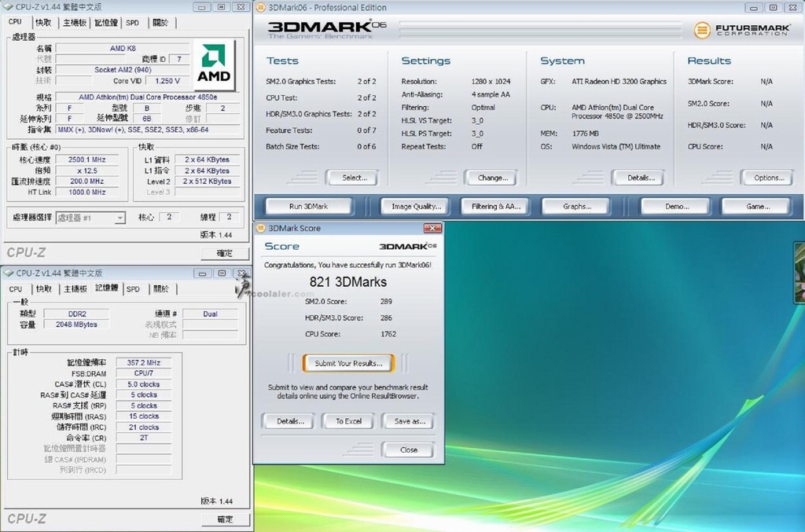Open 快取 tab in the CPU-Z memory window
805x532 pixels.
coord(44,289)
